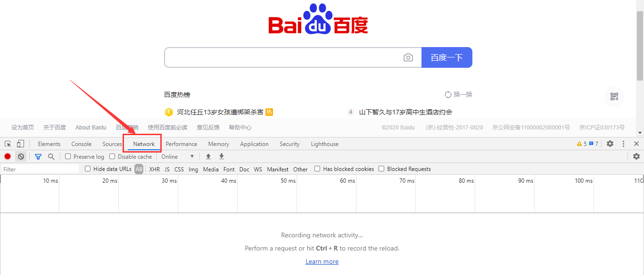Image resolution: width=644 pixels, height=275 pixels.
Task: Toggle the network filter funnel icon
Action: (38, 156)
